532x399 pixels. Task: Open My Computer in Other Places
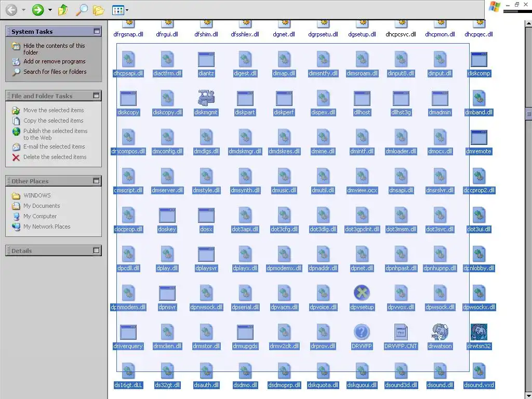click(x=39, y=216)
